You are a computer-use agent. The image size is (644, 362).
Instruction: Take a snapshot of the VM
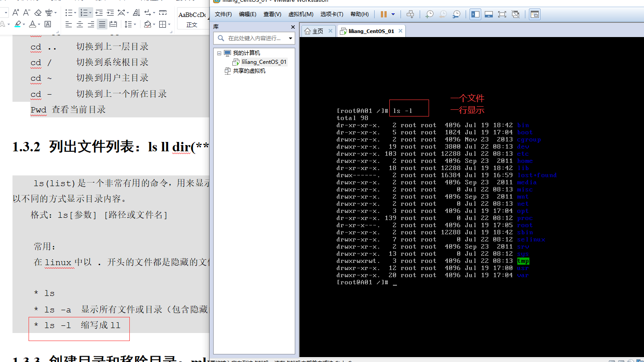click(429, 14)
